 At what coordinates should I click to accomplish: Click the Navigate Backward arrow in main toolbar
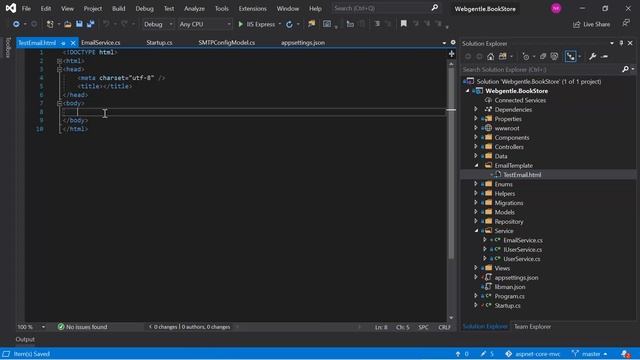[16, 24]
